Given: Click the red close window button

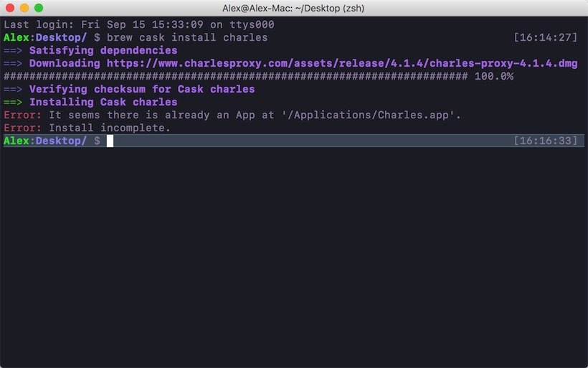Looking at the screenshot, I should coord(10,8).
